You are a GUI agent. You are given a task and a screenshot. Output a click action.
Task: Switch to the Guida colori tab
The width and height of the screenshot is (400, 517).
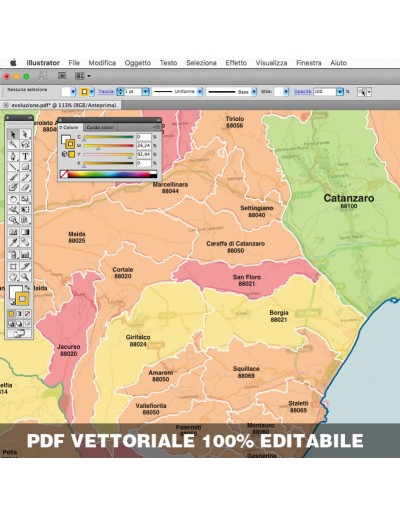[x=100, y=127]
